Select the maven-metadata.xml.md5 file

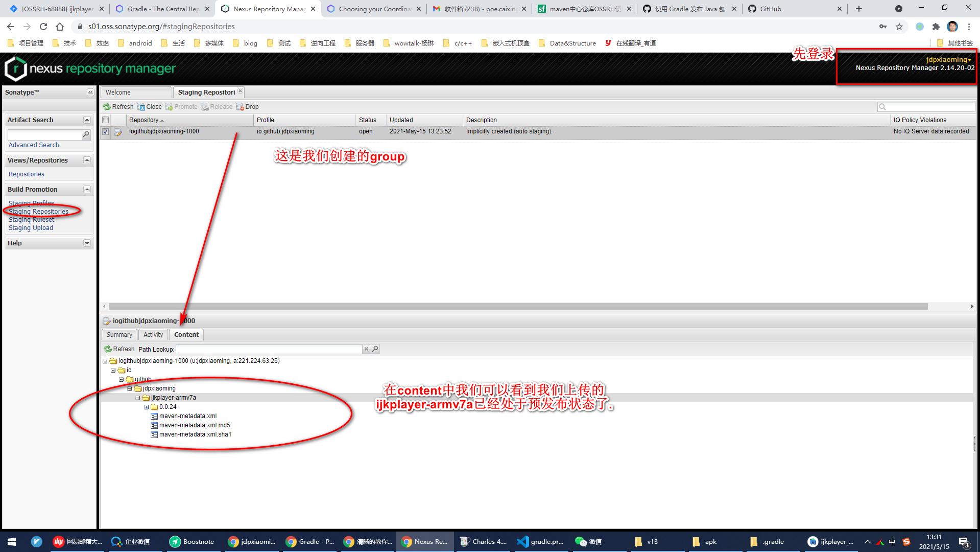pyautogui.click(x=195, y=425)
